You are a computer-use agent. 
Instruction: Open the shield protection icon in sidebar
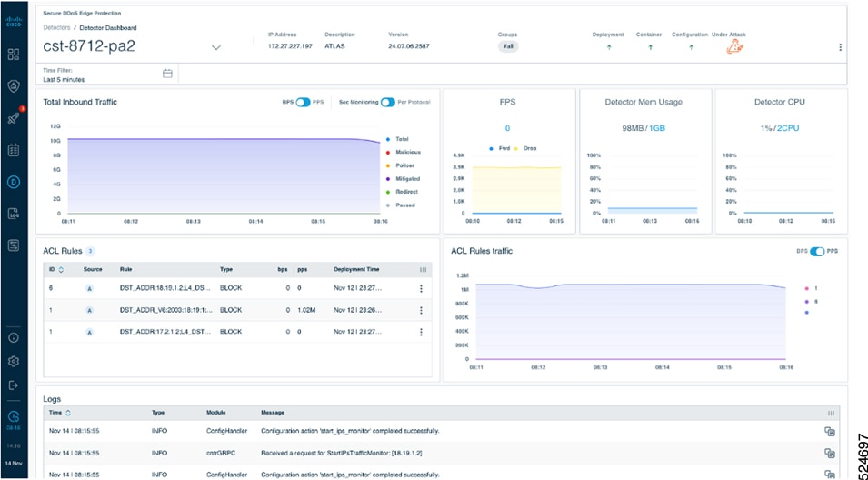click(x=14, y=85)
